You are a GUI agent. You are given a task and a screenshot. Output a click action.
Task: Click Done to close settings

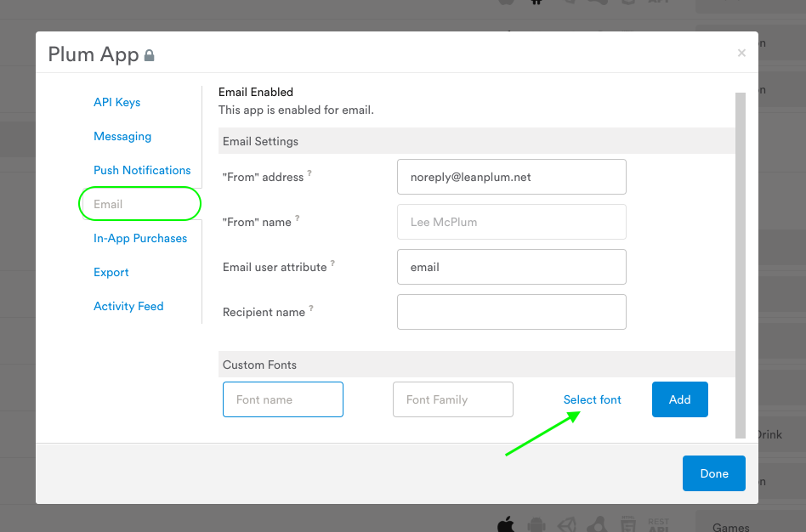point(713,473)
